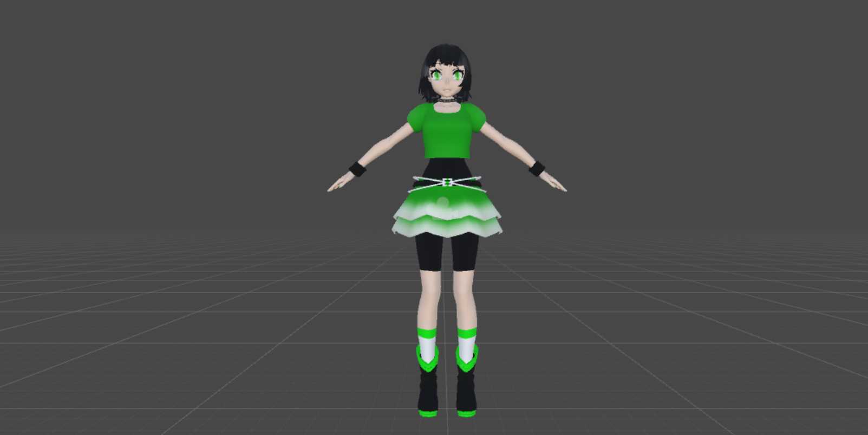Click the black boot on the right foot
This screenshot has height=435, width=868.
pos(466,390)
